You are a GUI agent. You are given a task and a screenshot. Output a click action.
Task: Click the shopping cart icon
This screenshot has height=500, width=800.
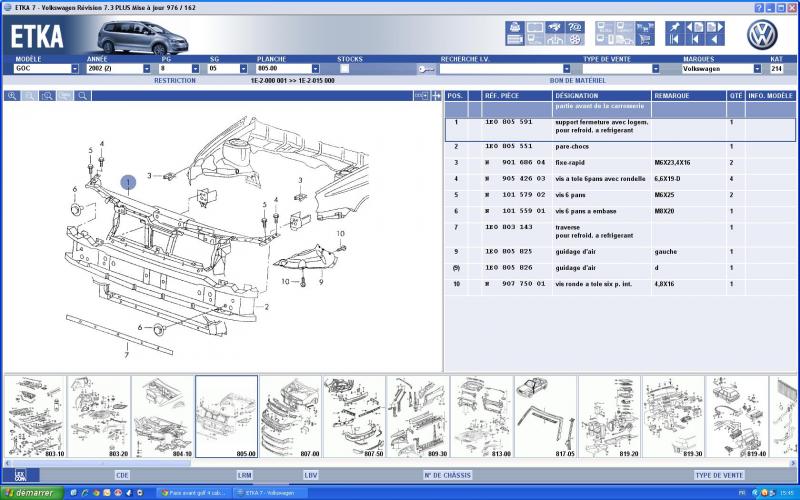point(644,40)
